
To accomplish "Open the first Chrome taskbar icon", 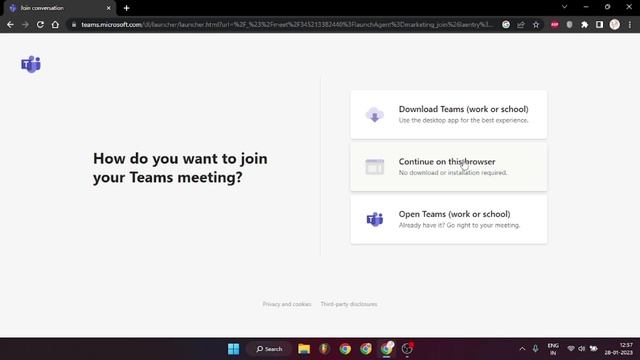I will tap(345, 349).
